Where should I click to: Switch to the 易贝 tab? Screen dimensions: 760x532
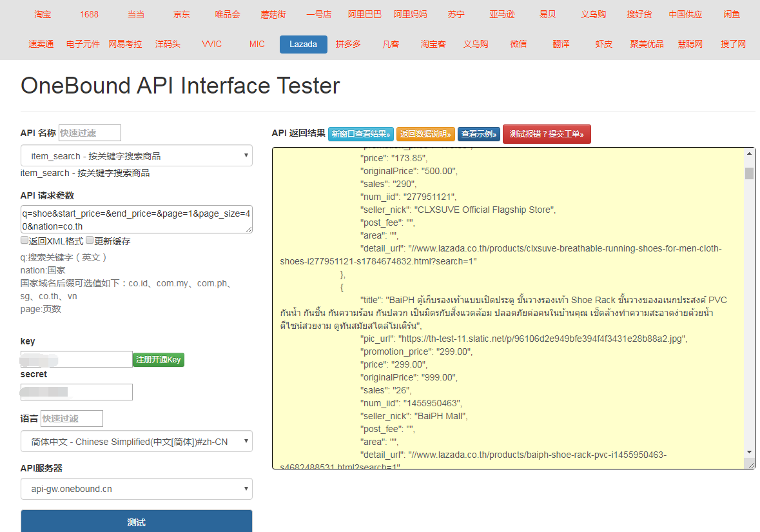(548, 15)
